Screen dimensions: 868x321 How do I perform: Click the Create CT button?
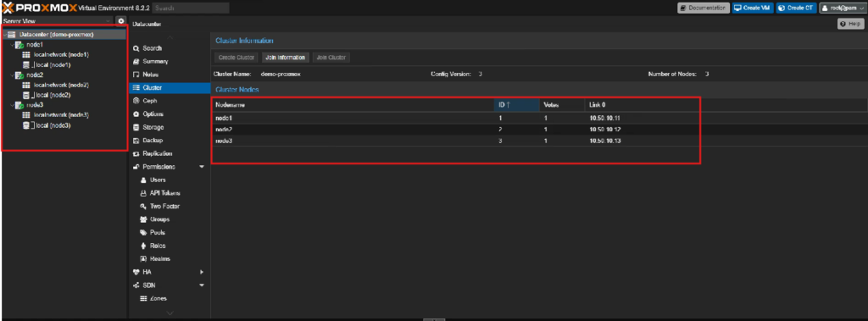(796, 8)
